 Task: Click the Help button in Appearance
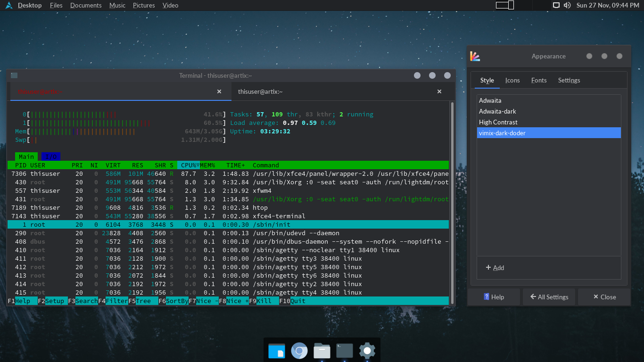click(494, 297)
